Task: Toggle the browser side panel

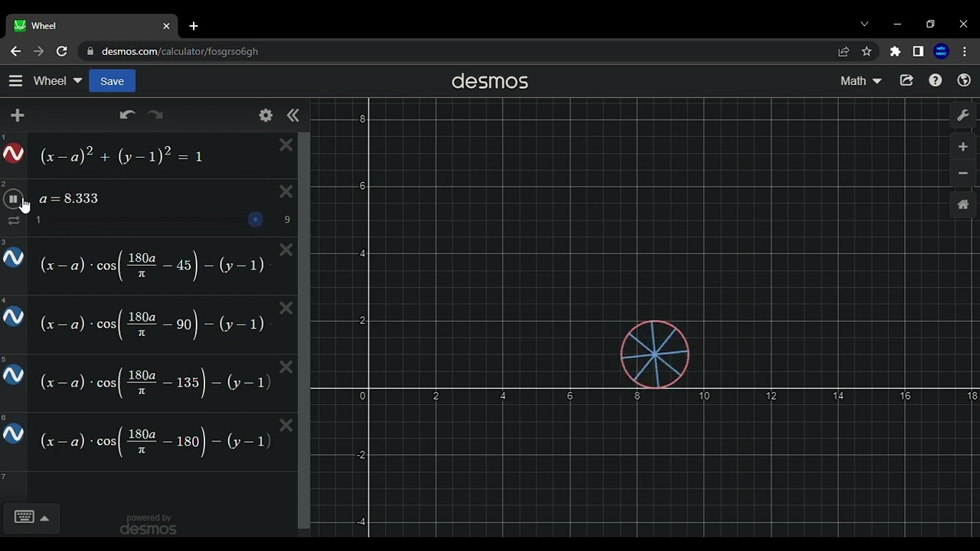Action: [x=918, y=51]
